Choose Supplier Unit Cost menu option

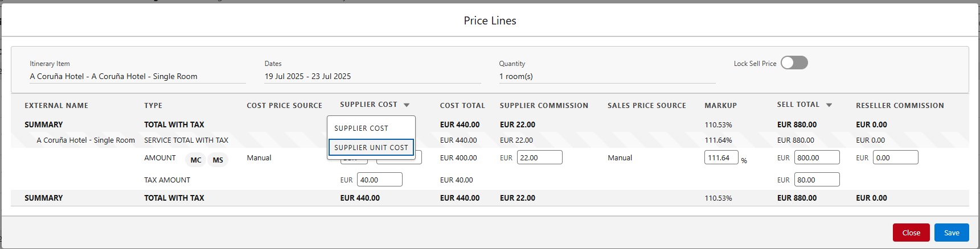pos(371,147)
